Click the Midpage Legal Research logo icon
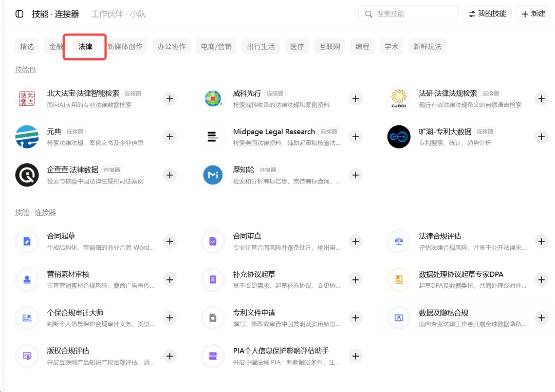 [x=213, y=137]
